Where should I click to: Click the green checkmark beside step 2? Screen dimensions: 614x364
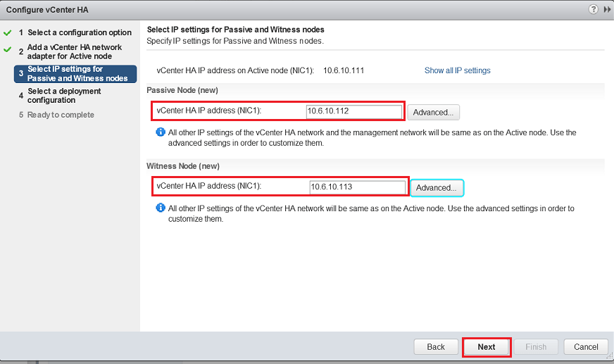coord(8,50)
